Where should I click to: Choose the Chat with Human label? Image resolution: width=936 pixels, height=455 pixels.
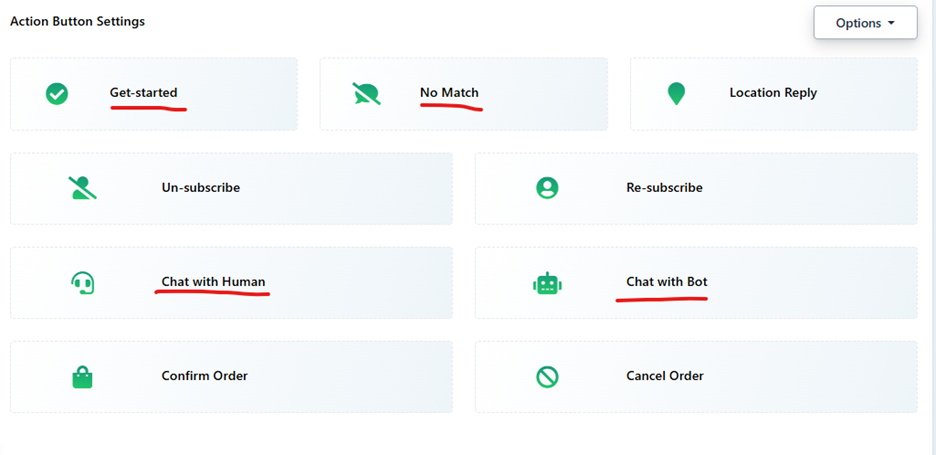coord(213,282)
